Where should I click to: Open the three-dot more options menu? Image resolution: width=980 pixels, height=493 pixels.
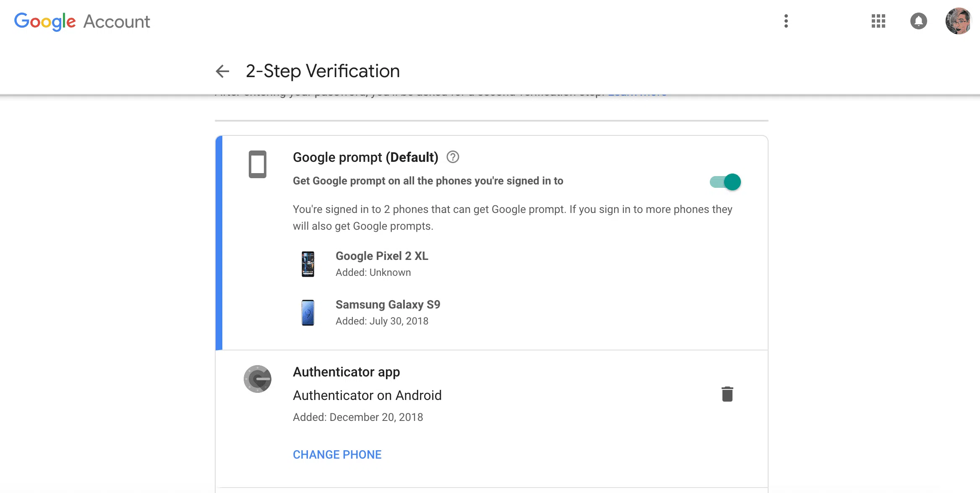click(x=786, y=21)
